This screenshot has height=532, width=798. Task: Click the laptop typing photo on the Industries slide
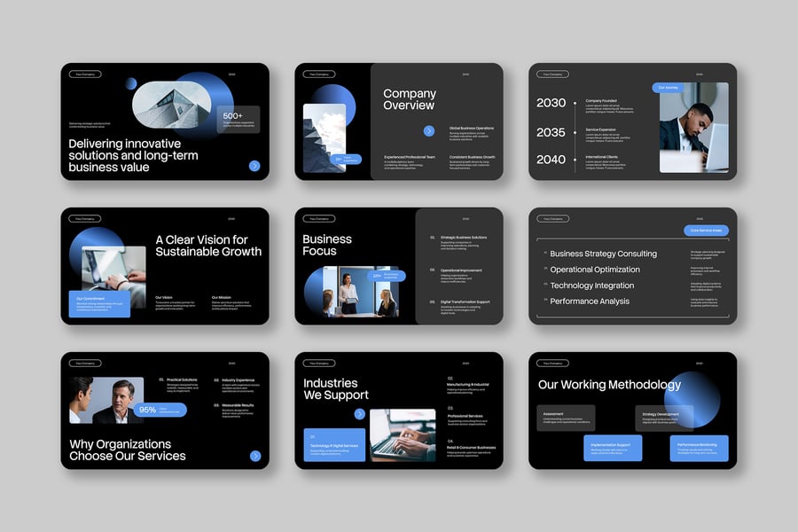pyautogui.click(x=403, y=435)
